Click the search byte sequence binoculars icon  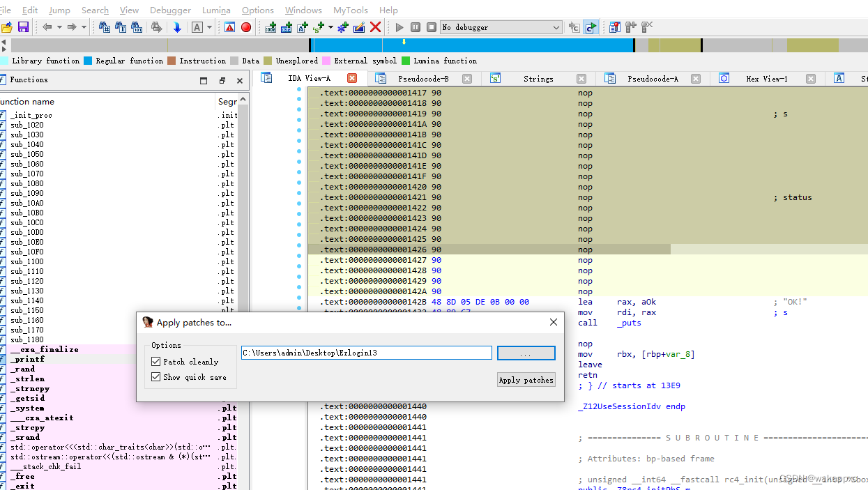click(x=137, y=27)
